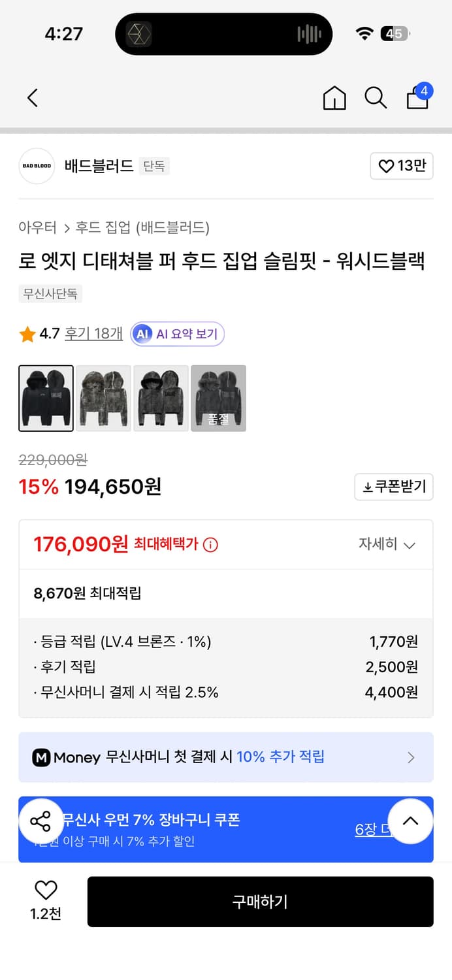Screen dimensions: 452x980
Task: Open the share icon at bottom left
Action: point(41,821)
